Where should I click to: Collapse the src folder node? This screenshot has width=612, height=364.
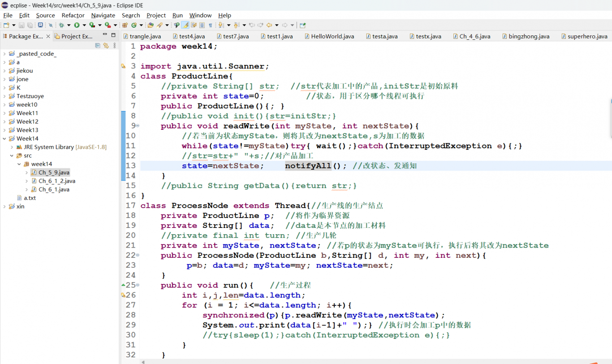(x=12, y=155)
